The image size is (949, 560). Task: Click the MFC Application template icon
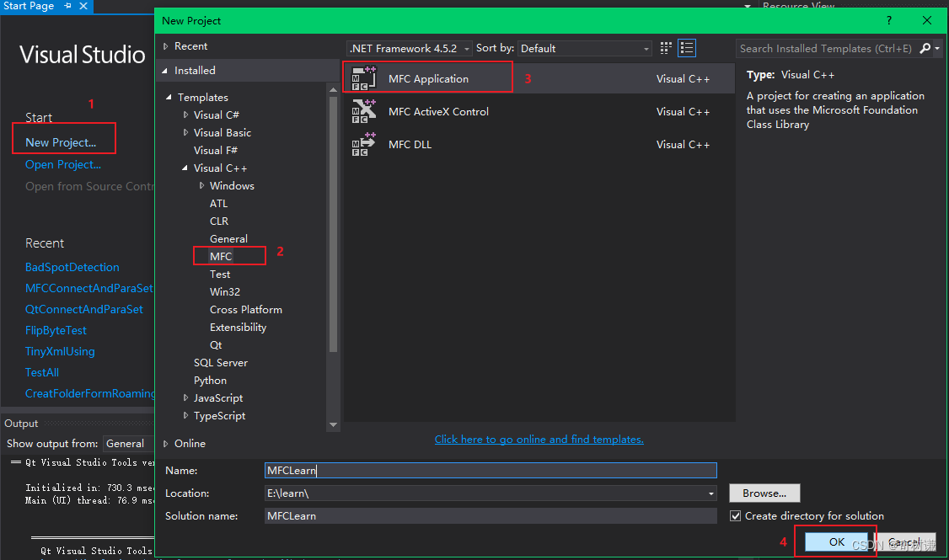(x=364, y=78)
